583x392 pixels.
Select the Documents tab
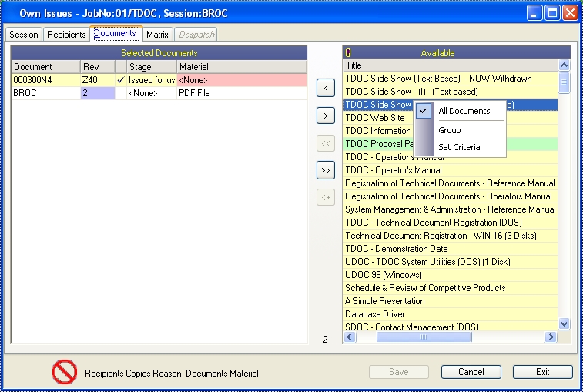point(115,33)
